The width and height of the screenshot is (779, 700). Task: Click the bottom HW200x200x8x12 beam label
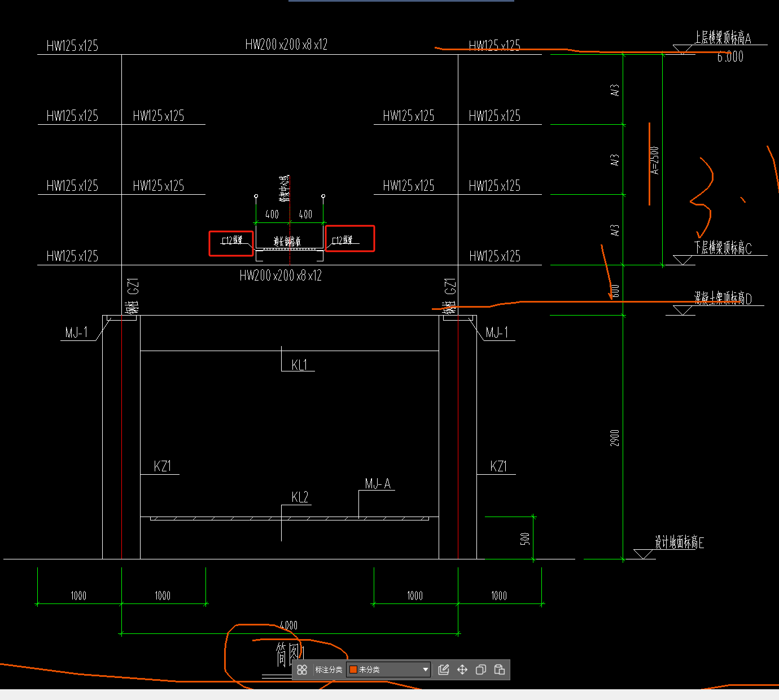[x=281, y=275]
